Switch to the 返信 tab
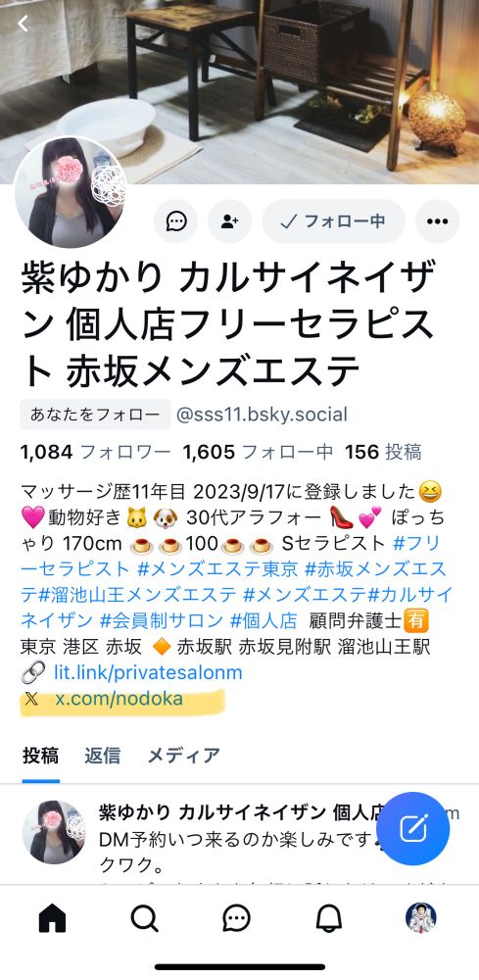This screenshot has height=980, width=479. [103, 756]
